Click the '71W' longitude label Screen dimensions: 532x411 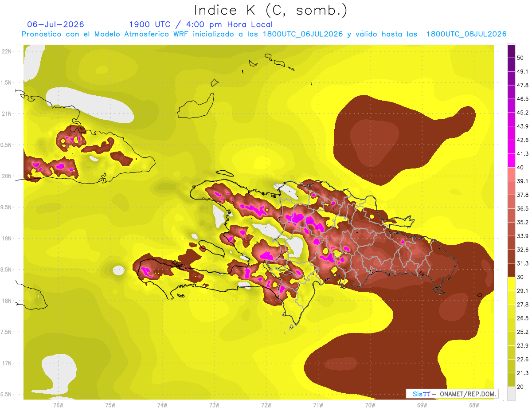(x=318, y=405)
